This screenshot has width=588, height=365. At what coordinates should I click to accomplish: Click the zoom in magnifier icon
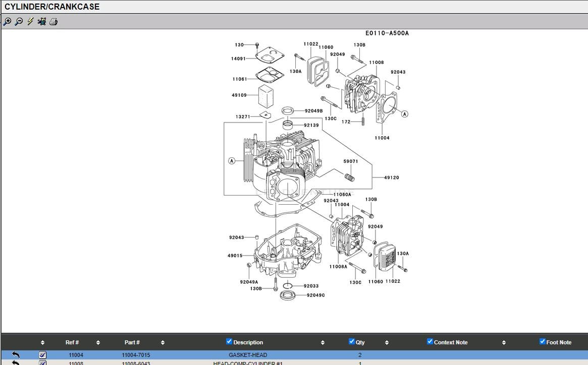point(7,22)
